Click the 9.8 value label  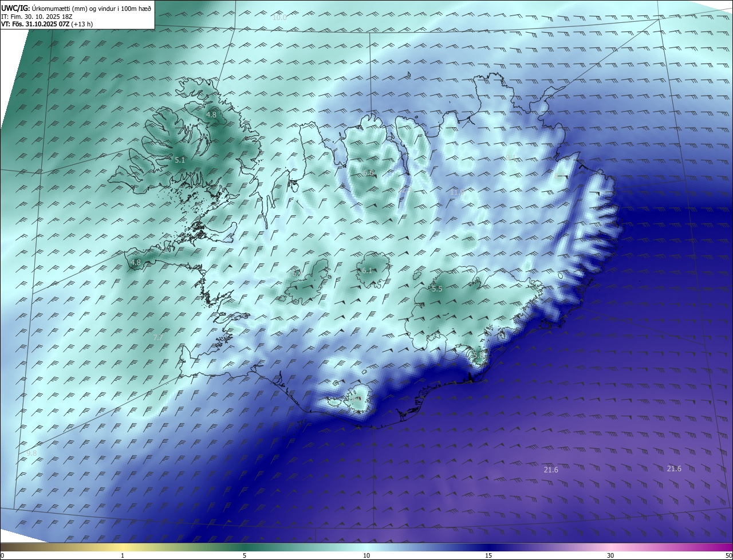tap(31, 453)
